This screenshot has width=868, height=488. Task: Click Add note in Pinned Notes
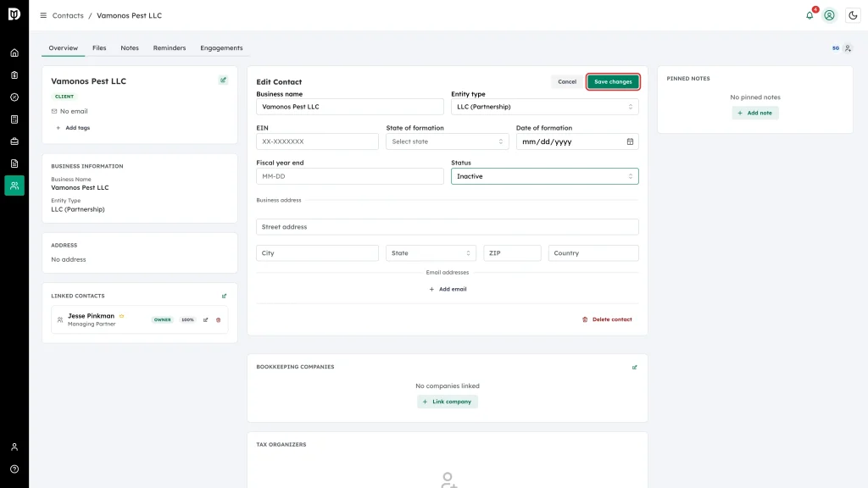pos(755,113)
